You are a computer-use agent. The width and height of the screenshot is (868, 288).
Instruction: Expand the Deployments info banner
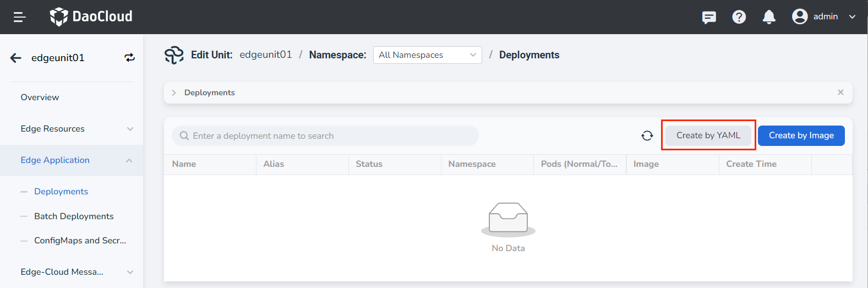[174, 93]
